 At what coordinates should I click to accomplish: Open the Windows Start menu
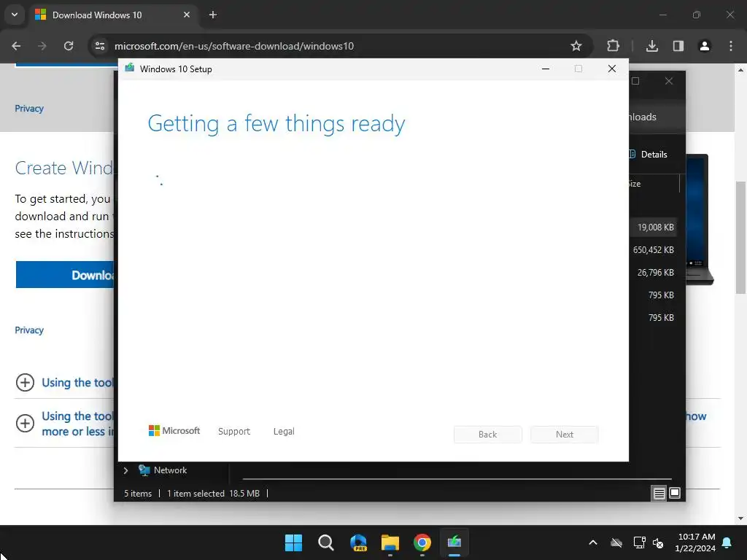coord(293,542)
